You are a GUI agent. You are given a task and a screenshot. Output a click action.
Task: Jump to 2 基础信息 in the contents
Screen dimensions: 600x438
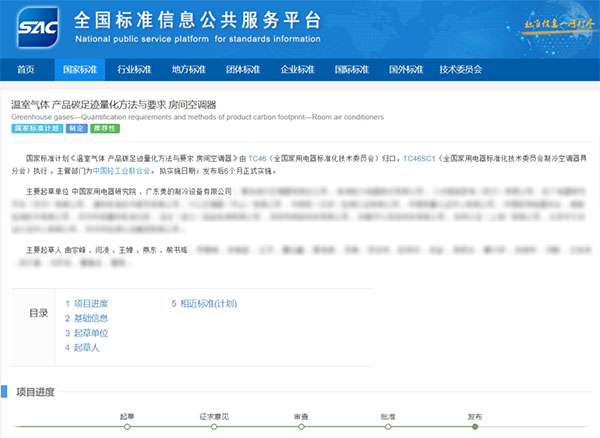(87, 318)
